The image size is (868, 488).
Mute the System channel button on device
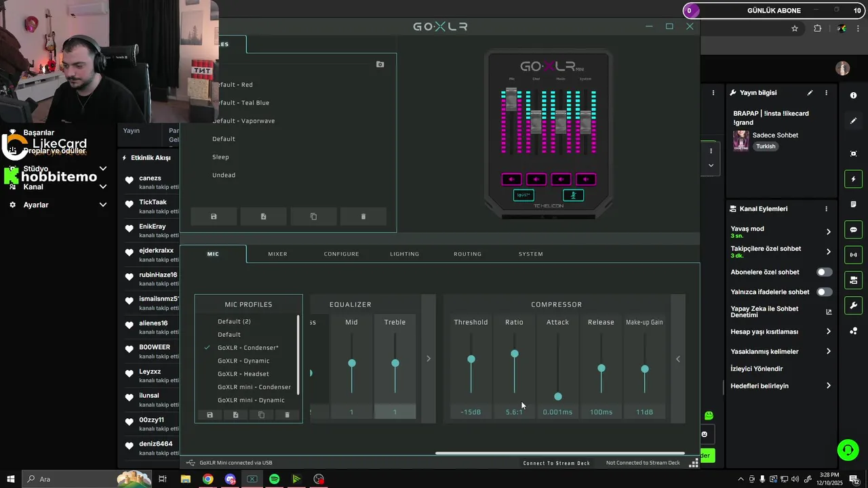click(x=585, y=180)
